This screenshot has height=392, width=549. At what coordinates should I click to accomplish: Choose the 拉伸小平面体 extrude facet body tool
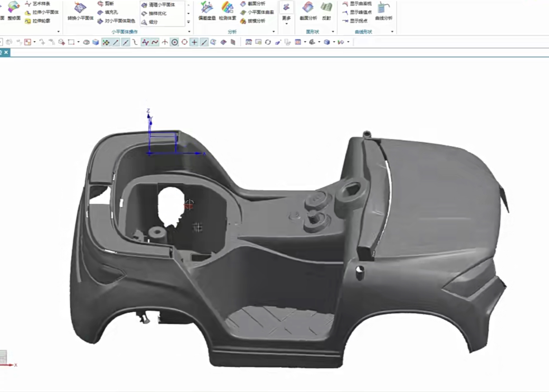tap(42, 13)
